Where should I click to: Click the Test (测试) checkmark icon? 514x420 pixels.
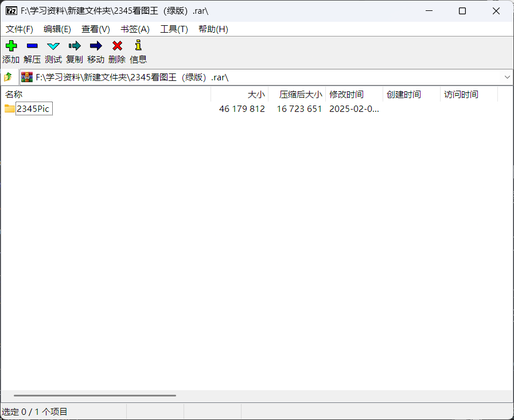point(53,46)
